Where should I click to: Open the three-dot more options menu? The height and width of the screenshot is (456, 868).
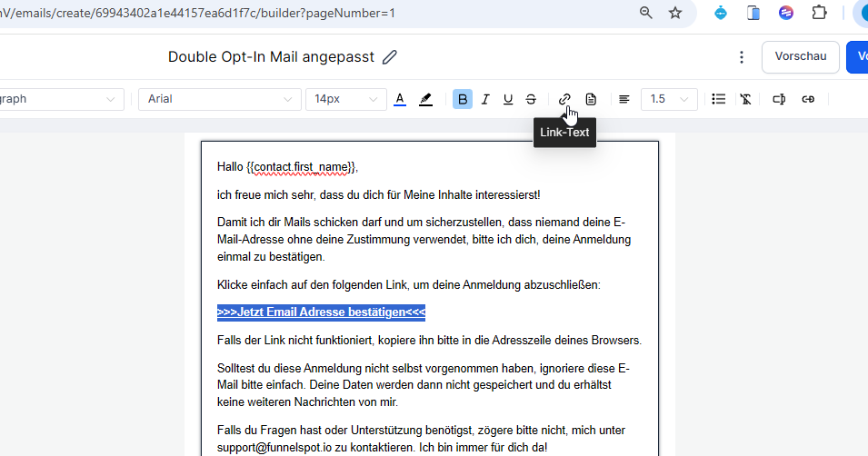tap(742, 57)
